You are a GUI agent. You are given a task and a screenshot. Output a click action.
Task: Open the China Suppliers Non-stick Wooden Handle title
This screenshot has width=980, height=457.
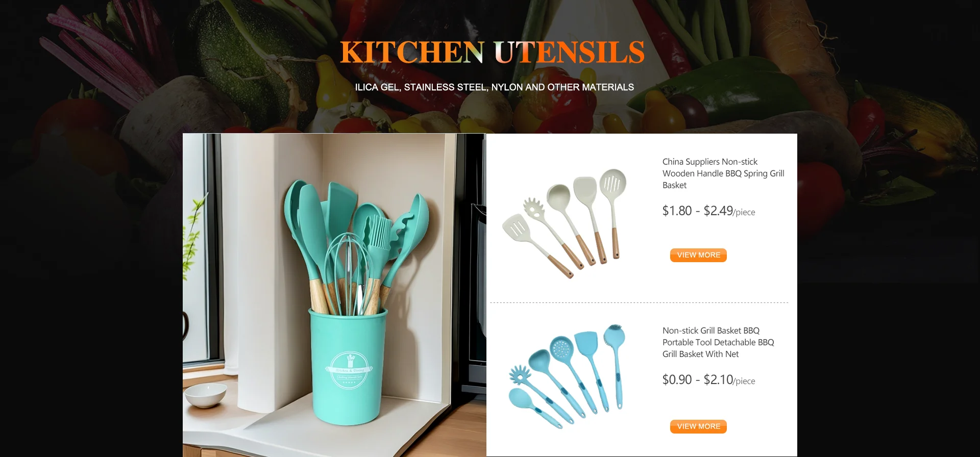723,173
